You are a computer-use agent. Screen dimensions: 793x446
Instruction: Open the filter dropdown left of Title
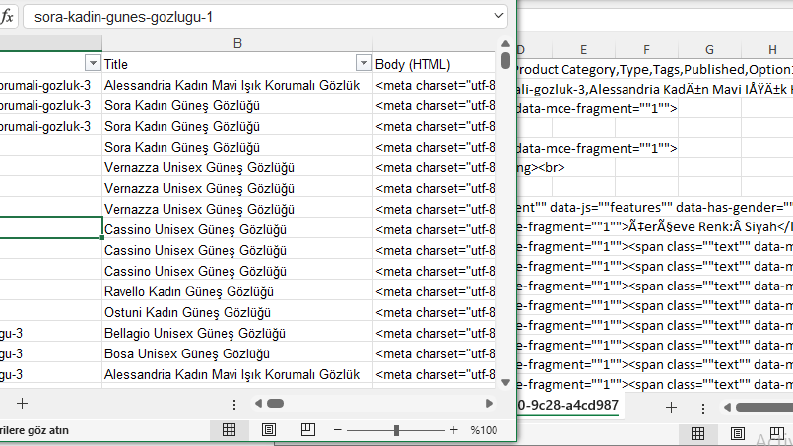[x=93, y=63]
